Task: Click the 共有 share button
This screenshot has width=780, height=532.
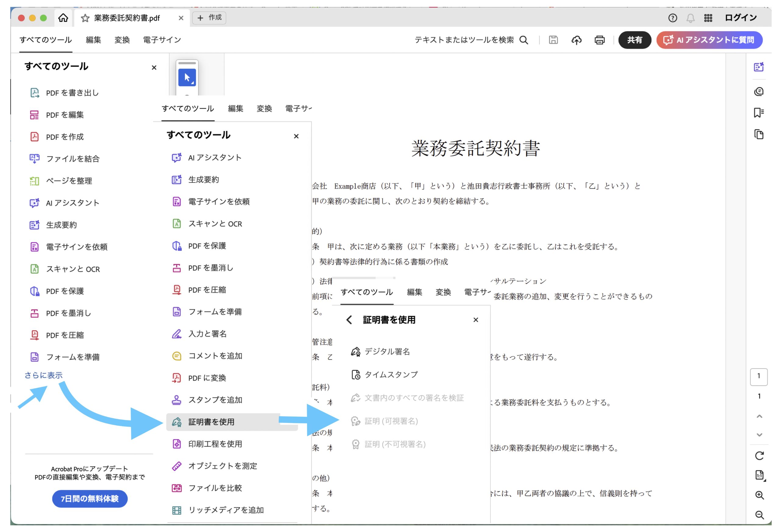Action: click(634, 40)
